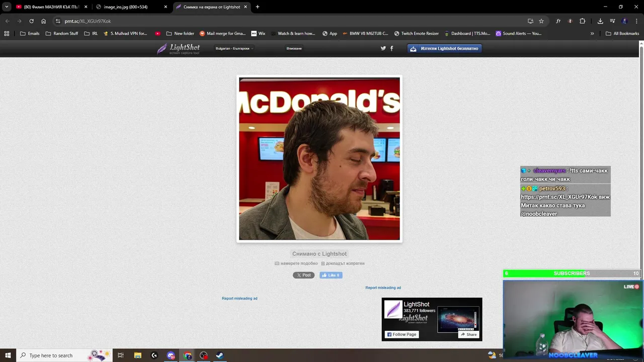This screenshot has height=362, width=644.
Task: Click the back navigation arrow
Action: click(7, 21)
